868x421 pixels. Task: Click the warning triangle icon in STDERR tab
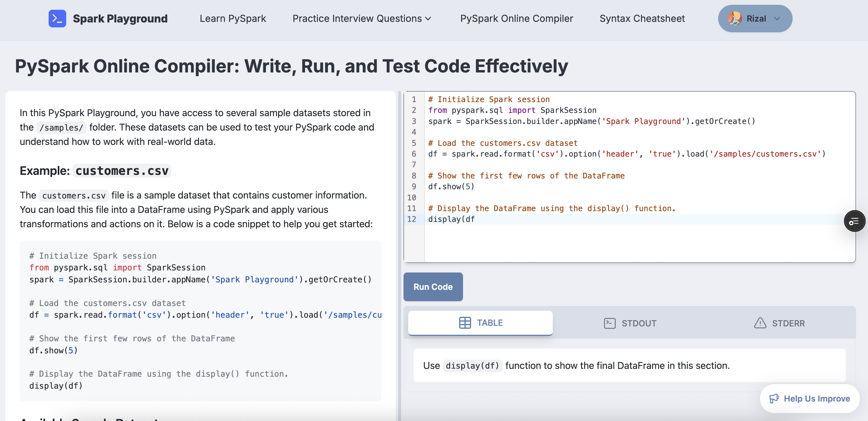click(760, 323)
